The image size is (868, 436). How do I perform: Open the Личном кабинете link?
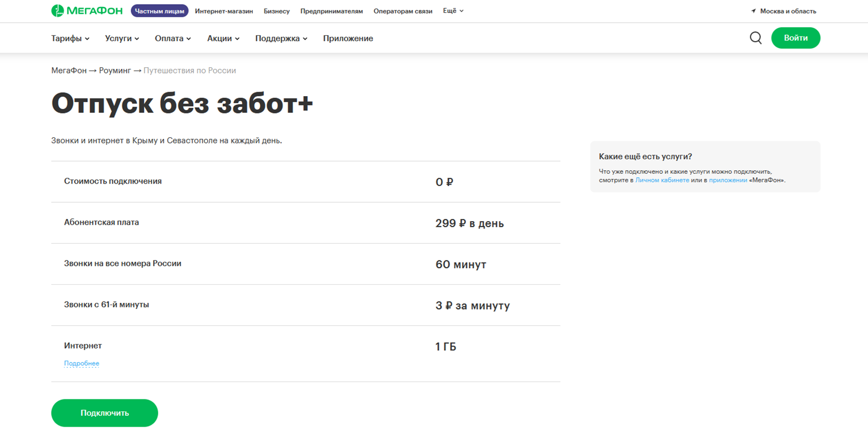[x=662, y=180]
